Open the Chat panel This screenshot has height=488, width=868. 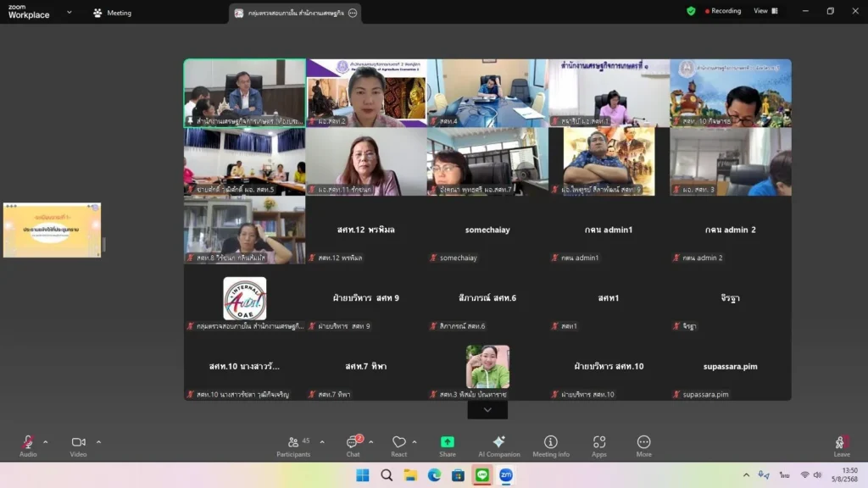[x=353, y=446]
